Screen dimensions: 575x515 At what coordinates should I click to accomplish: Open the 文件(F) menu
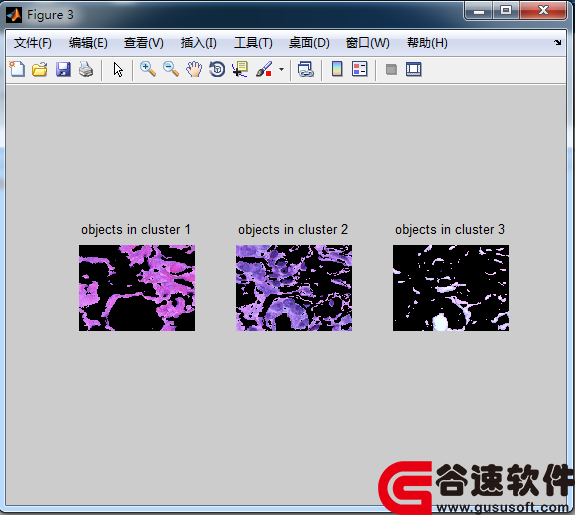coord(33,43)
